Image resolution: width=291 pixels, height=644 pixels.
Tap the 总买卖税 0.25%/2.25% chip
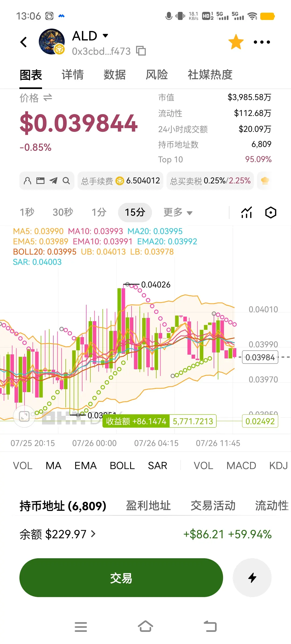click(x=210, y=181)
